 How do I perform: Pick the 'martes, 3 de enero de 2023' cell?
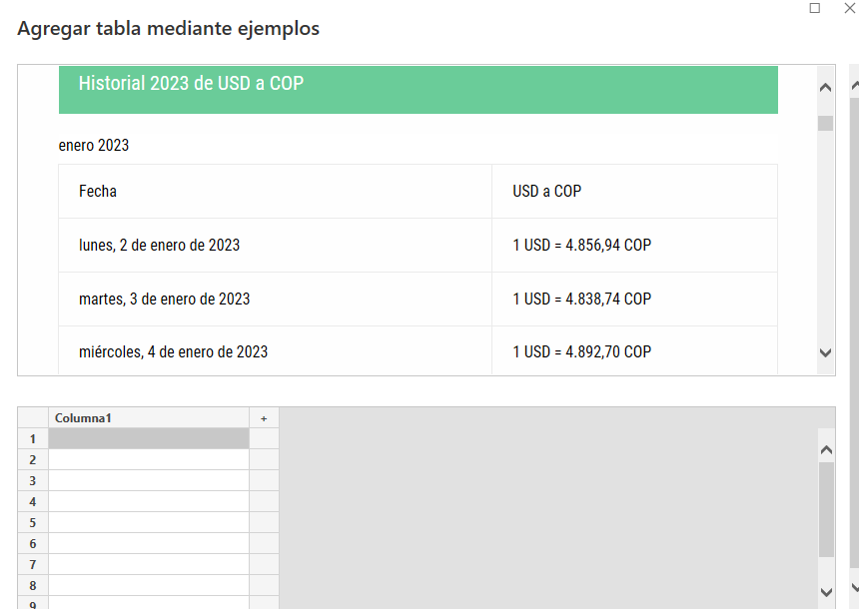(165, 300)
